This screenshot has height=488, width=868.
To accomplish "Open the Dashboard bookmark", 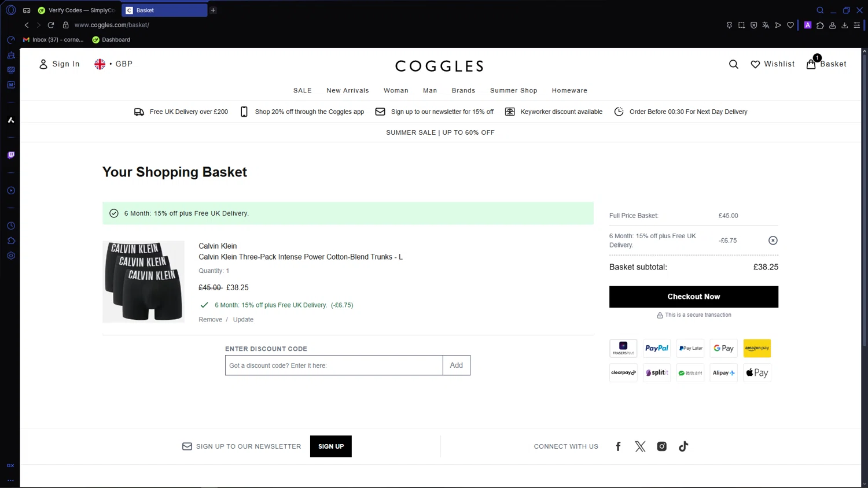I will [x=111, y=40].
